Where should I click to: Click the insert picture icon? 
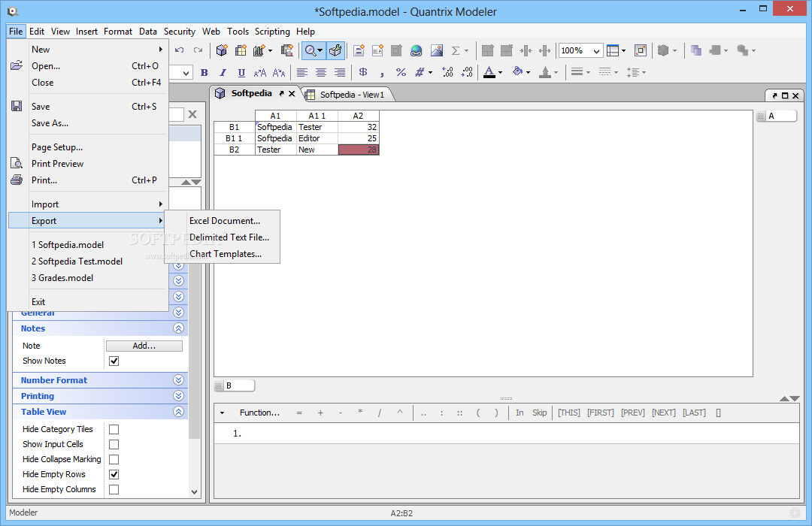tap(437, 50)
